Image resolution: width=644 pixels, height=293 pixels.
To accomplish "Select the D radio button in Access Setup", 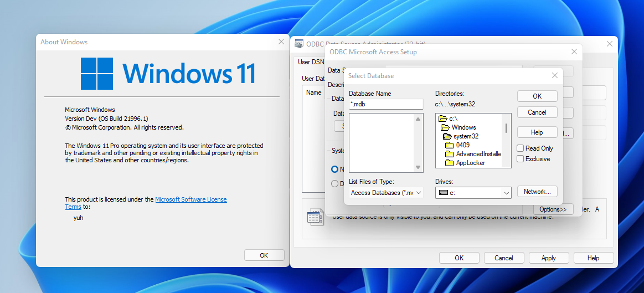I will (x=334, y=184).
